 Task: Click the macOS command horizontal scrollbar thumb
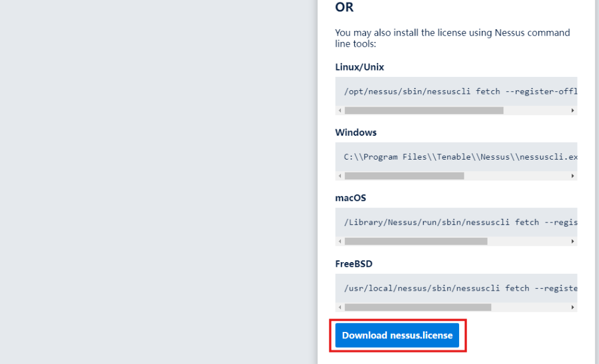[415, 241]
